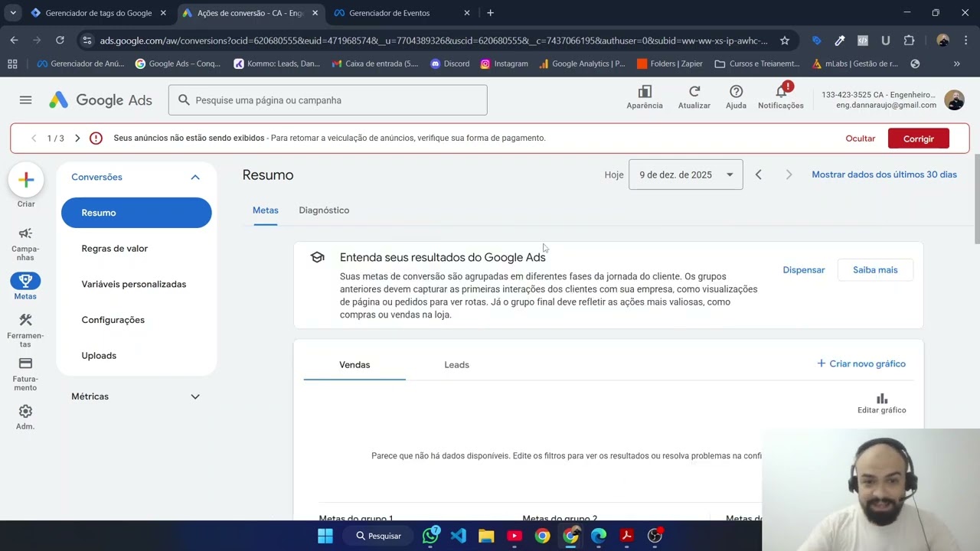This screenshot has height=551, width=980.
Task: Open File Explorer from the taskbar
Action: [x=486, y=536]
